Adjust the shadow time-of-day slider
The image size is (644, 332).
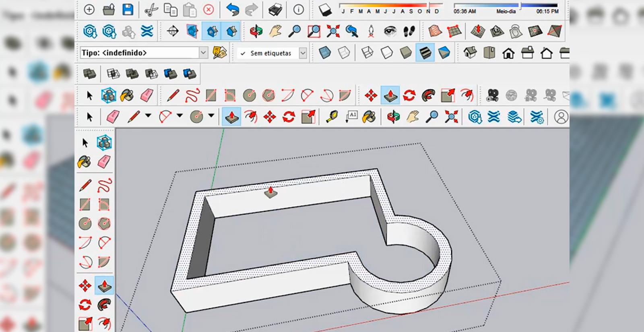(x=520, y=6)
